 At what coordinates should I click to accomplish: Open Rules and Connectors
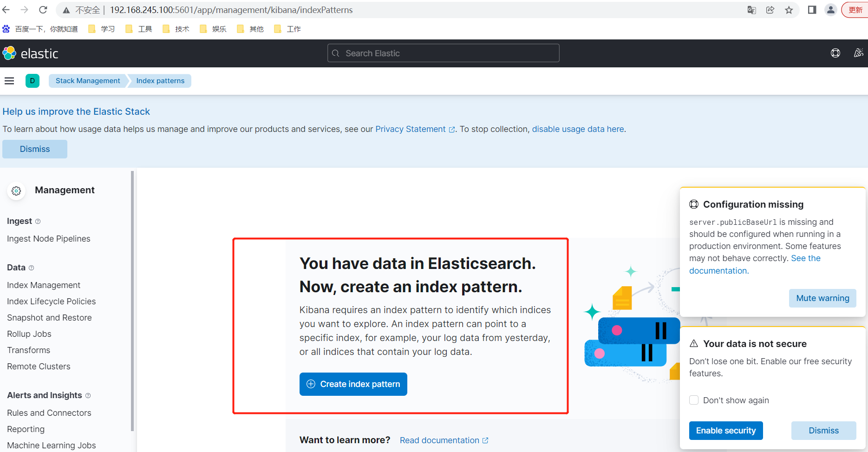(49, 413)
